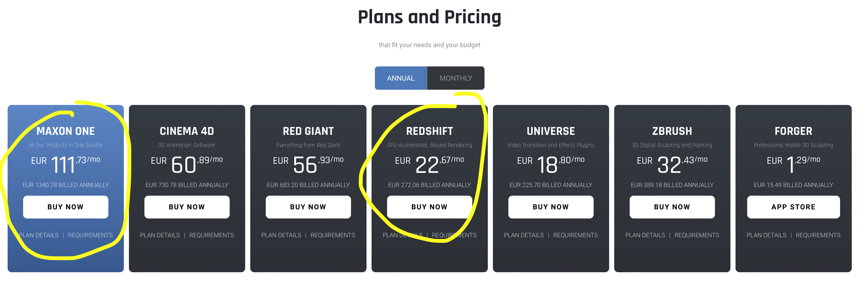Click Buy Now for Maxon One
The image size is (868, 293).
[x=65, y=207]
